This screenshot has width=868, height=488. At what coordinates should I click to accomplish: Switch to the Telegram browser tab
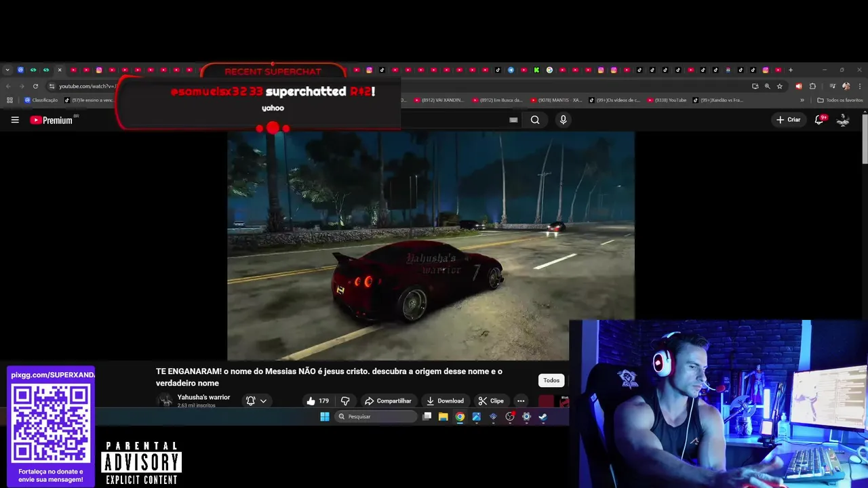(511, 70)
